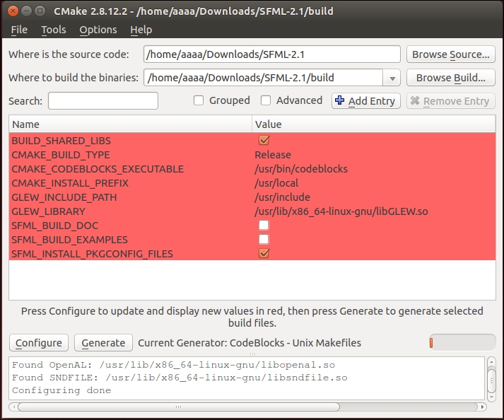Viewport: 504px width, 420px height.
Task: Select SFML_BUILD_DOC entry name
Action: [55, 226]
